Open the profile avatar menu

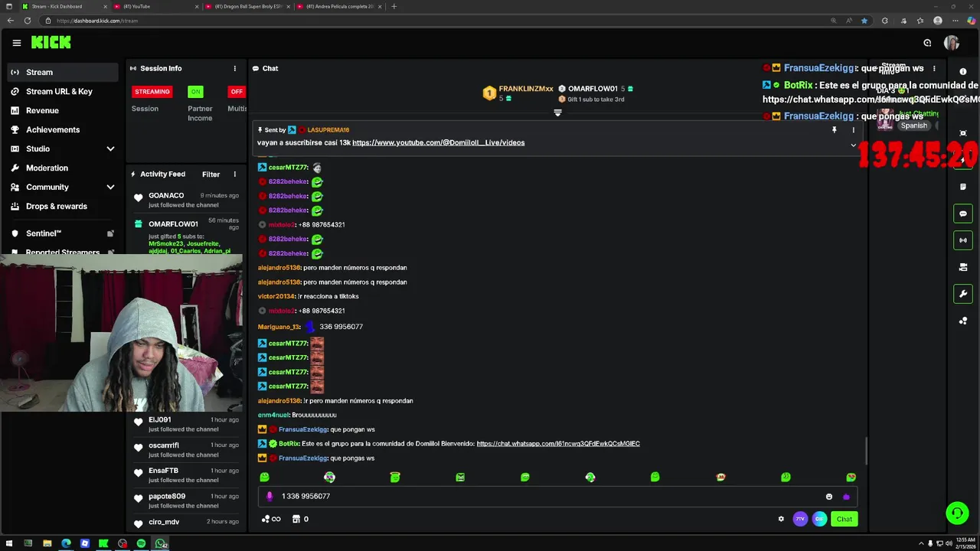click(952, 43)
